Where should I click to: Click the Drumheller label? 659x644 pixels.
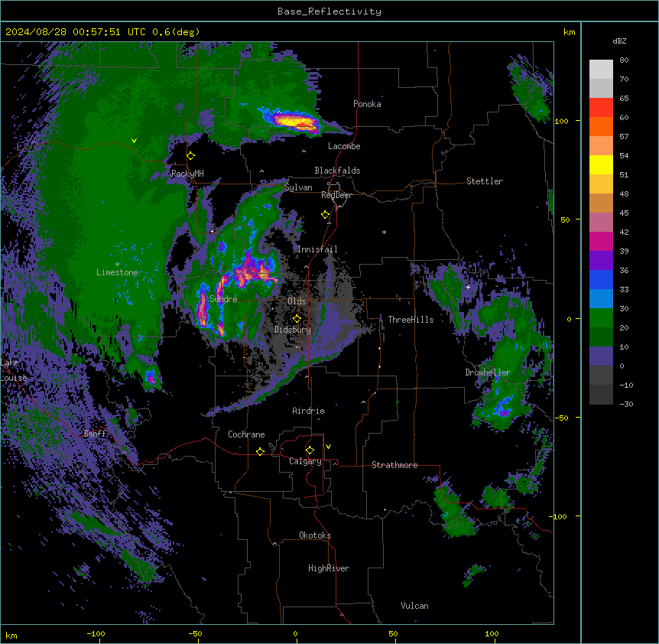[x=488, y=372]
